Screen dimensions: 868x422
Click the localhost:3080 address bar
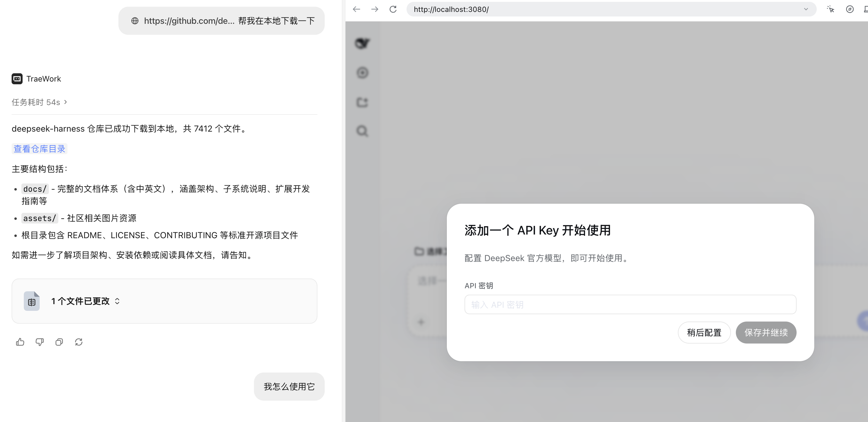click(x=611, y=9)
